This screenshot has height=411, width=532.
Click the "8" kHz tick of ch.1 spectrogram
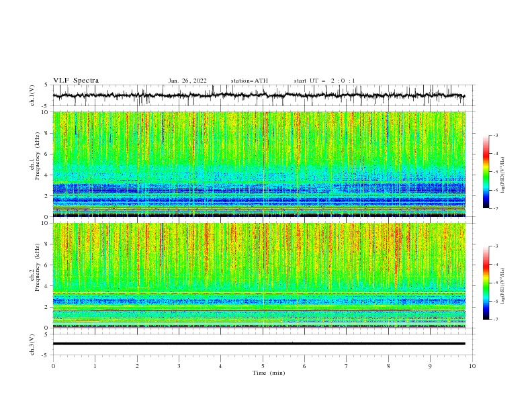coord(47,133)
